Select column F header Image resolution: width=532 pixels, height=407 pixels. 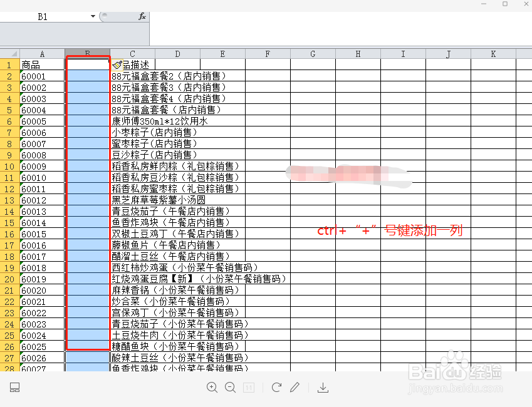268,54
